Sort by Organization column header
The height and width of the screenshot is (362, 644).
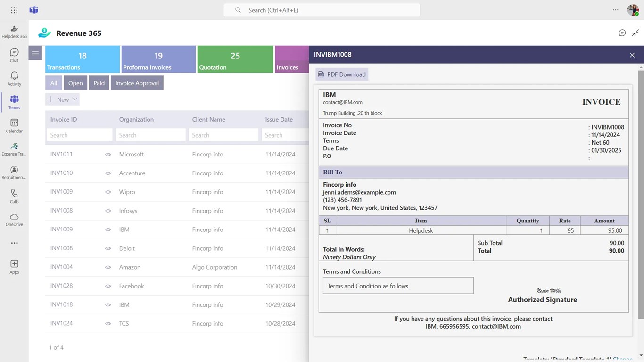point(136,119)
